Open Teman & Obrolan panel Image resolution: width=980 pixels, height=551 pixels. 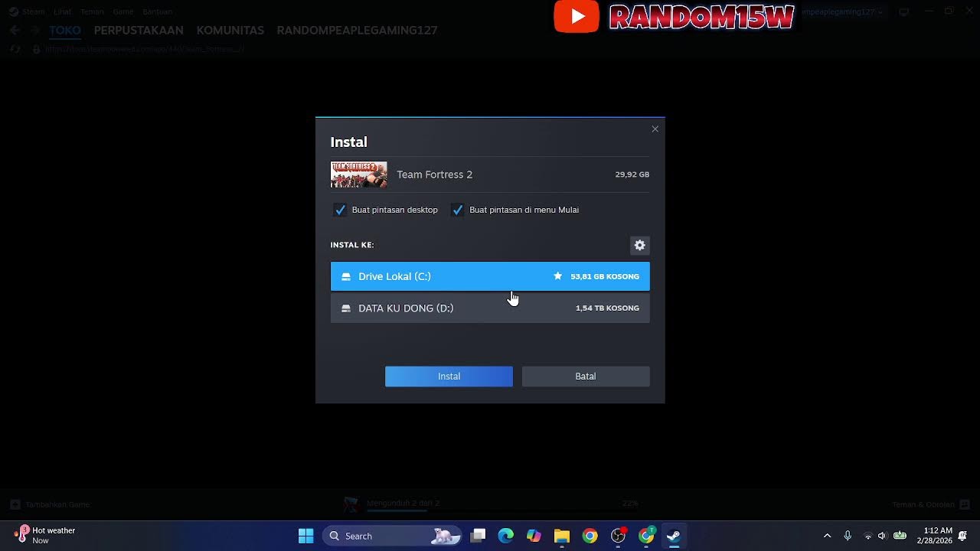coord(930,504)
